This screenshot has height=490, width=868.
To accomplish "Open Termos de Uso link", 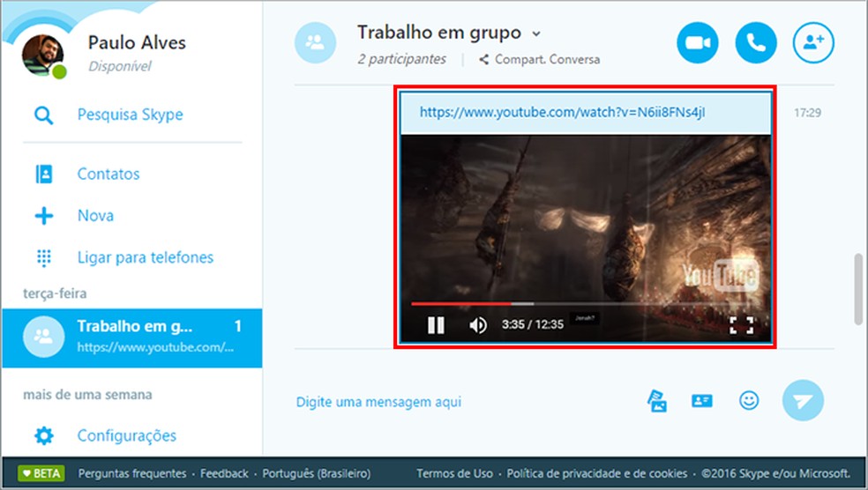I will click(454, 473).
